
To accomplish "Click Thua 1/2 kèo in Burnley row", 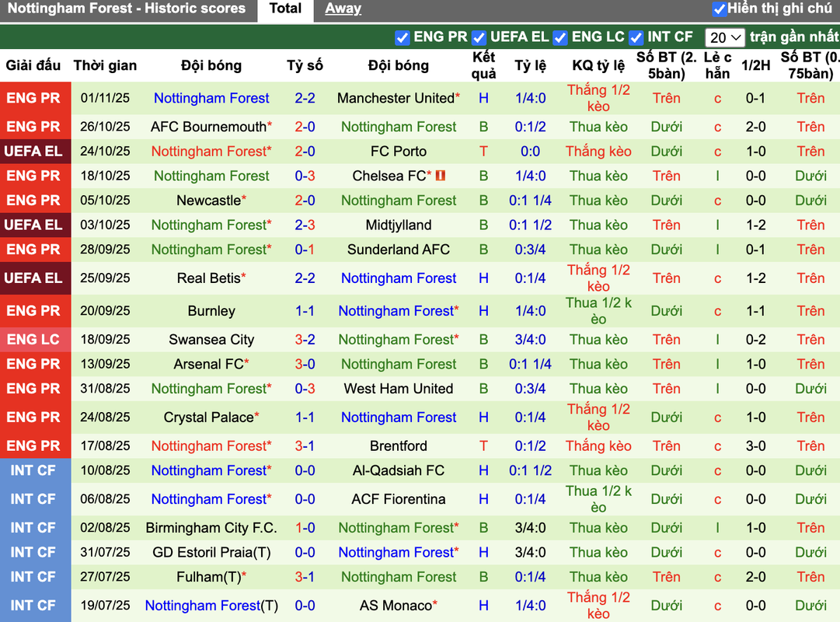I will click(x=598, y=311).
